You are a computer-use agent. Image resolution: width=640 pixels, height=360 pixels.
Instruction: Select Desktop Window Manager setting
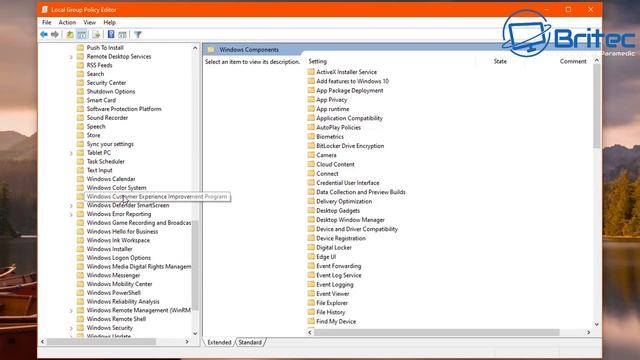351,220
